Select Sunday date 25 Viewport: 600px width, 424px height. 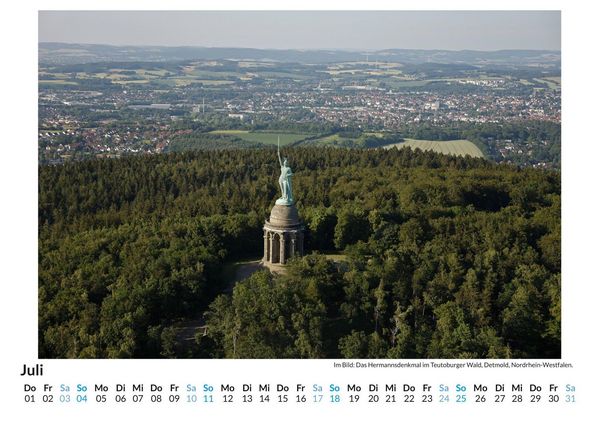[461, 399]
